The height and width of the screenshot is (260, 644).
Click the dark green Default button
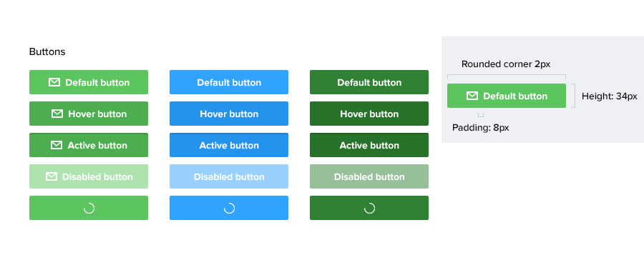[x=369, y=82]
